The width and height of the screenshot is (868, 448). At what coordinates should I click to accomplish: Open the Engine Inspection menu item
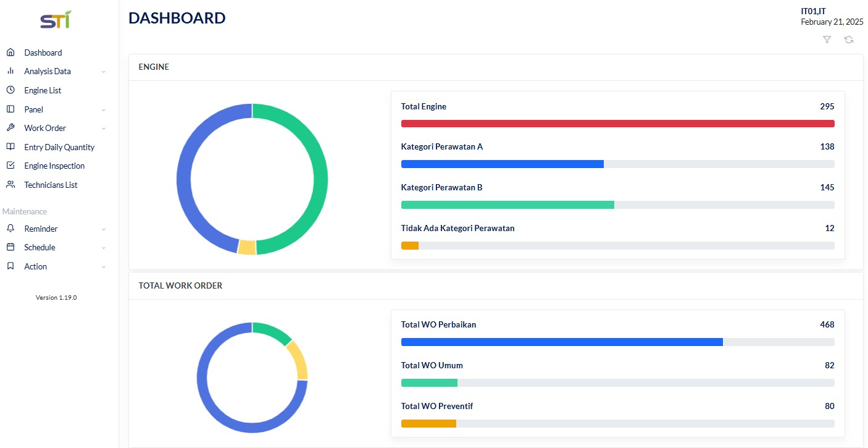pyautogui.click(x=56, y=166)
